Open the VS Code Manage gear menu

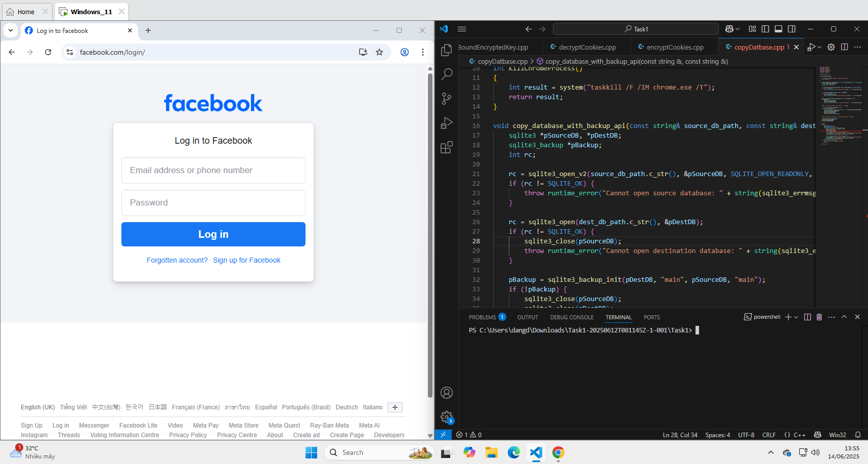tap(447, 417)
